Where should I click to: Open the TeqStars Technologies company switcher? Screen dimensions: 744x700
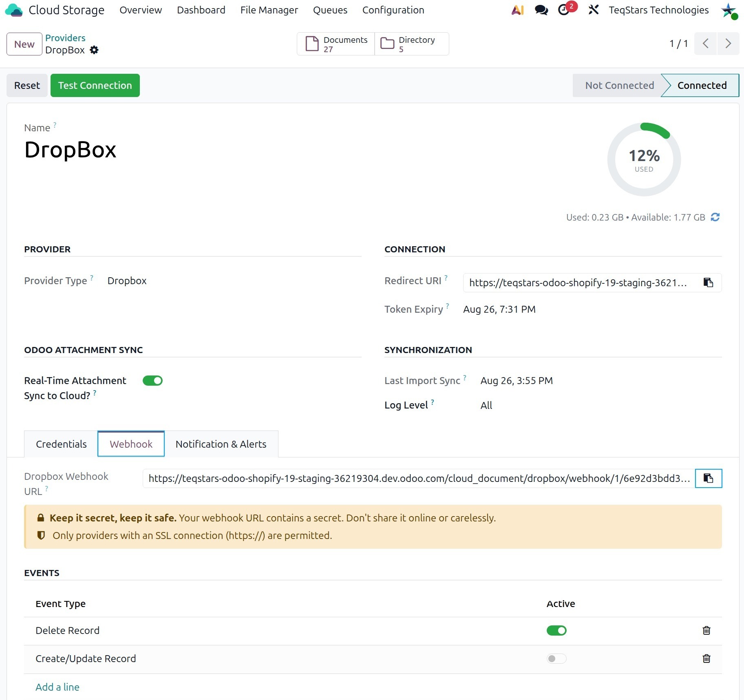click(x=658, y=10)
